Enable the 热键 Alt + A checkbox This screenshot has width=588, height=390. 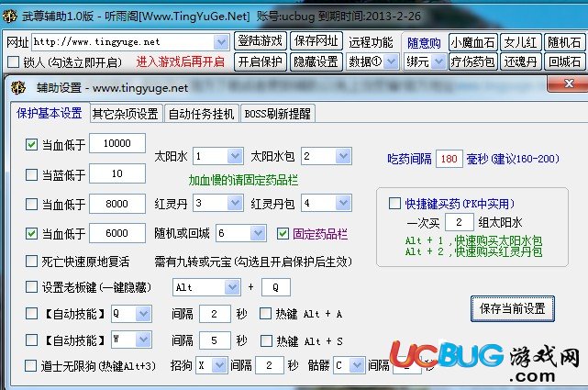265,314
